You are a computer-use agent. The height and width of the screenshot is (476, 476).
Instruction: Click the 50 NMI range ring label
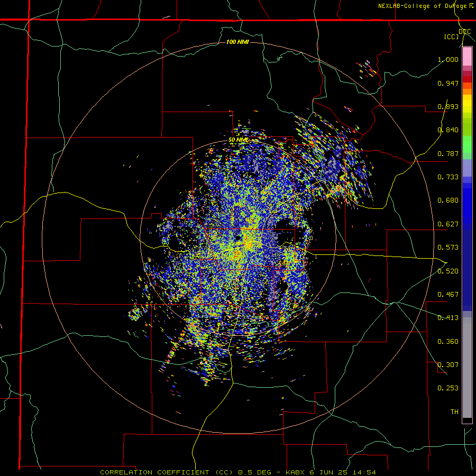click(x=239, y=140)
